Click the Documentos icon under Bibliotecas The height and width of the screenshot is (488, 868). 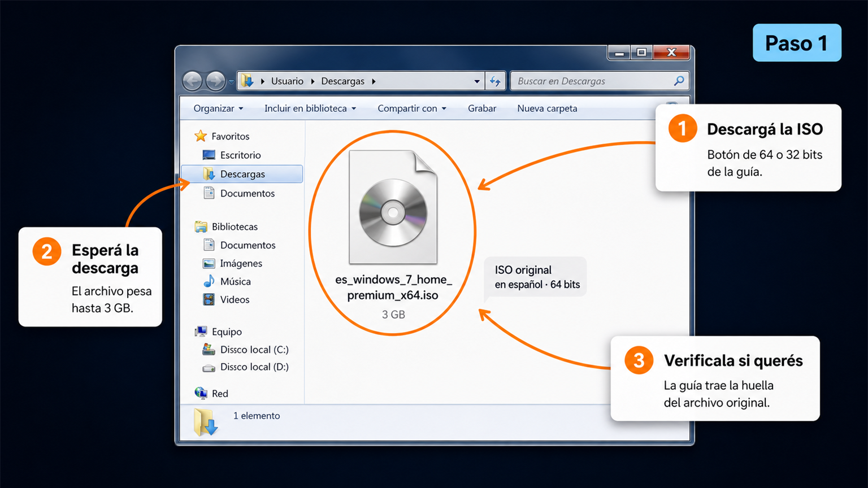point(209,245)
